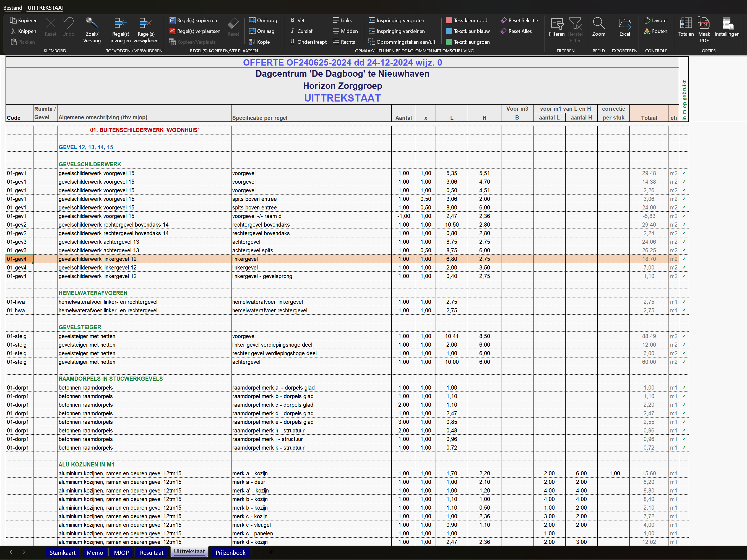Toggle Vet bold formatting
Viewport: 747px width, 560px height.
click(x=298, y=20)
